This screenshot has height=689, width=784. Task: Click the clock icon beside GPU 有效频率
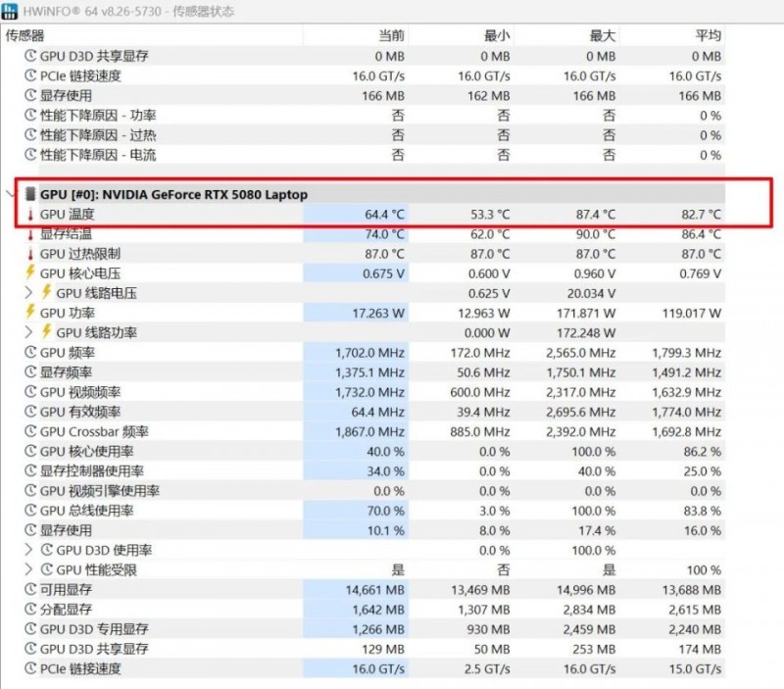pyautogui.click(x=30, y=412)
